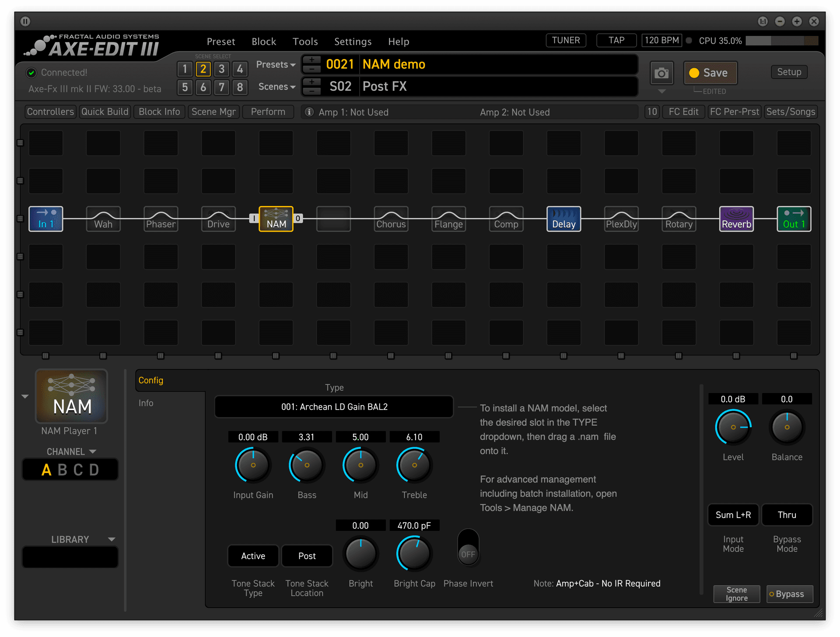Select the Phaser block
The image size is (840, 637).
tap(161, 219)
